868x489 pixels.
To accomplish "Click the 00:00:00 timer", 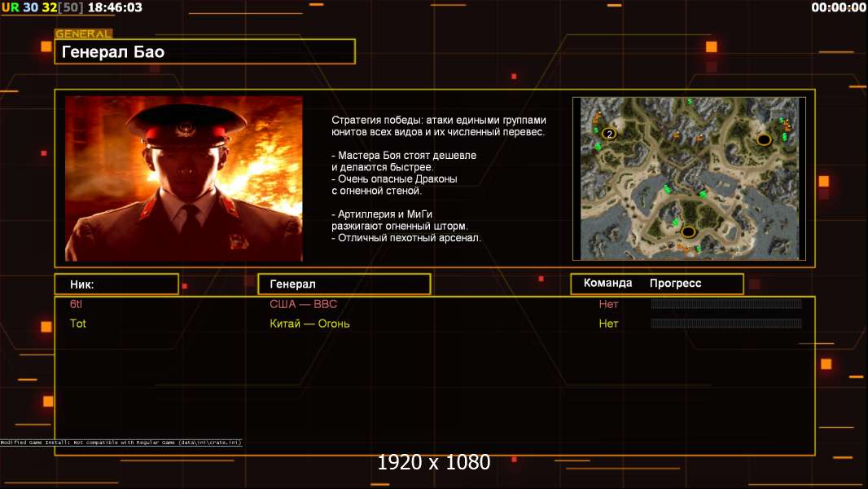I will click(x=838, y=7).
